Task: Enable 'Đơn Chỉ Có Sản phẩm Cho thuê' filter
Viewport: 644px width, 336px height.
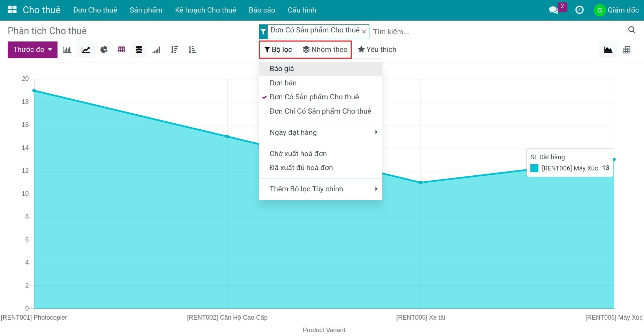Action: click(321, 111)
